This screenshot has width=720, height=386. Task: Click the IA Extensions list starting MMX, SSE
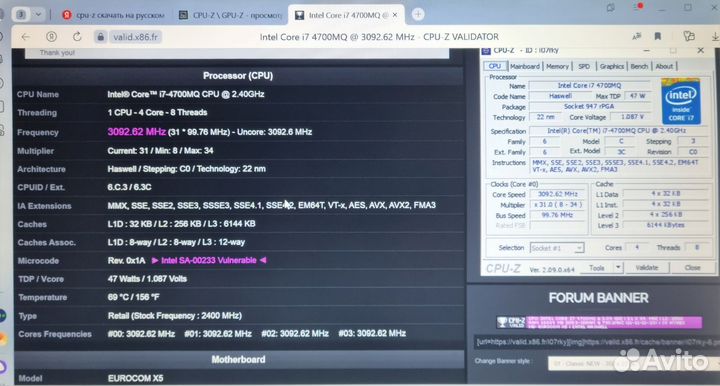coord(271,205)
